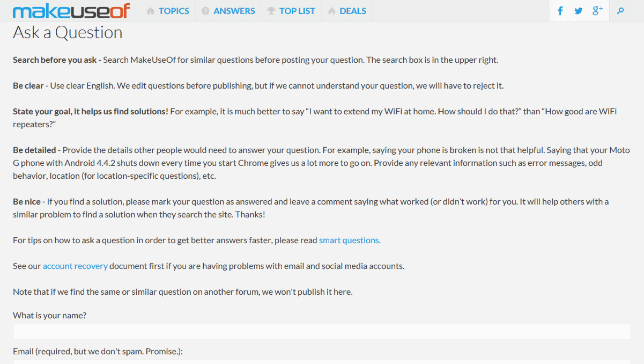Click the "What is your name?" label
Screen dimensions: 644x364
(x=49, y=316)
